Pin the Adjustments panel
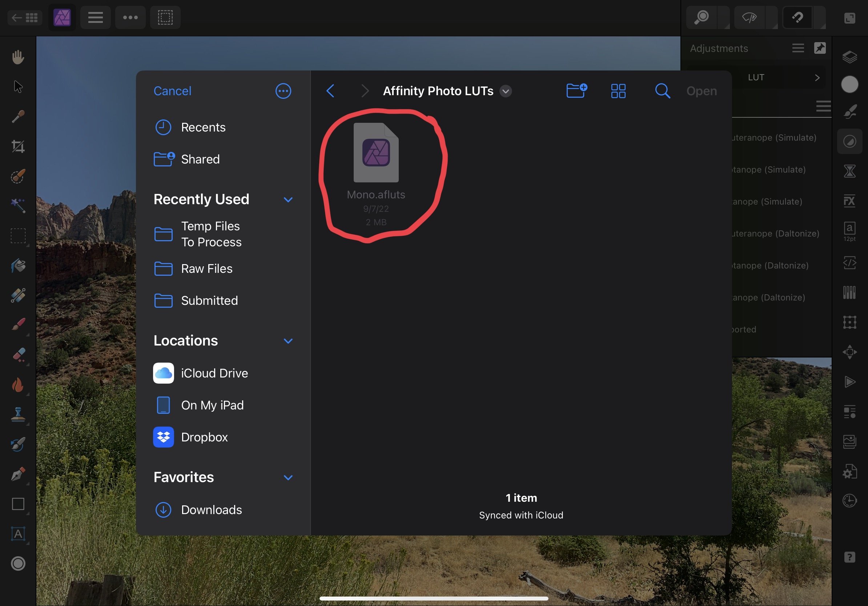 820,48
